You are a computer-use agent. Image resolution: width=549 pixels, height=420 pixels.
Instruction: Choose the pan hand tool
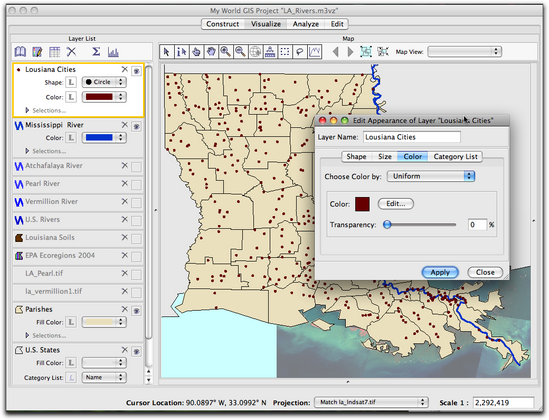tap(211, 52)
